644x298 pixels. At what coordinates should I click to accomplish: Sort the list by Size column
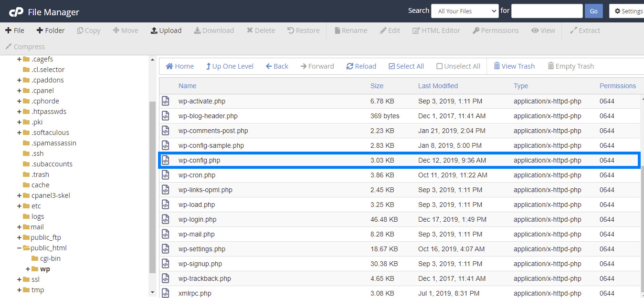pos(377,86)
